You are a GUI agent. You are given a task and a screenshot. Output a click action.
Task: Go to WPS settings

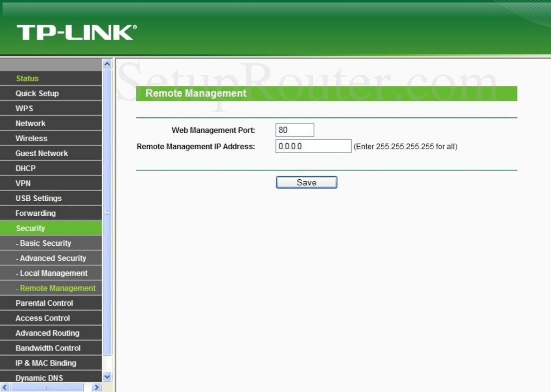[51, 108]
